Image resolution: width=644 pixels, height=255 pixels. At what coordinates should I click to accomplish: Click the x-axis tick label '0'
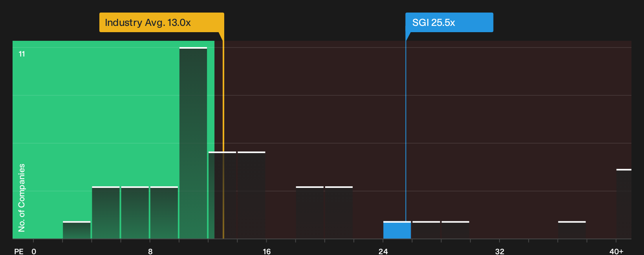click(x=34, y=251)
